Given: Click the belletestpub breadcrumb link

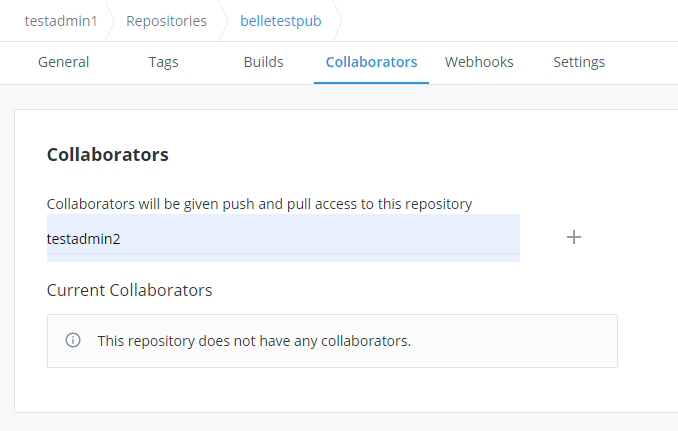Looking at the screenshot, I should pyautogui.click(x=281, y=20).
